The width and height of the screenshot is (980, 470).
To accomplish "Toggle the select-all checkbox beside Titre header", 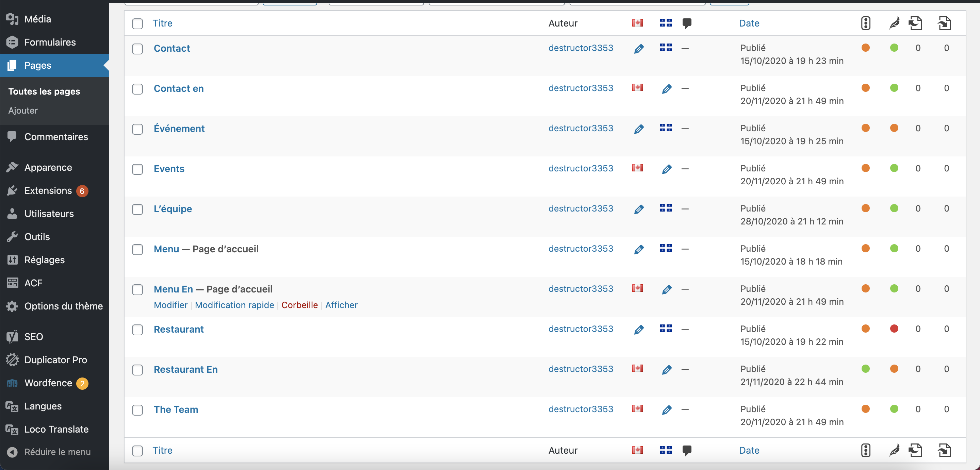I will tap(137, 23).
